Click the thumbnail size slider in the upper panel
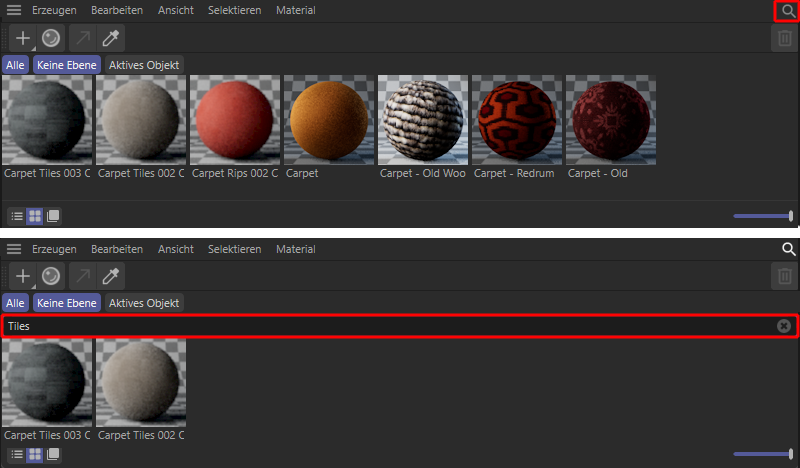This screenshot has width=800, height=468. pos(763,216)
